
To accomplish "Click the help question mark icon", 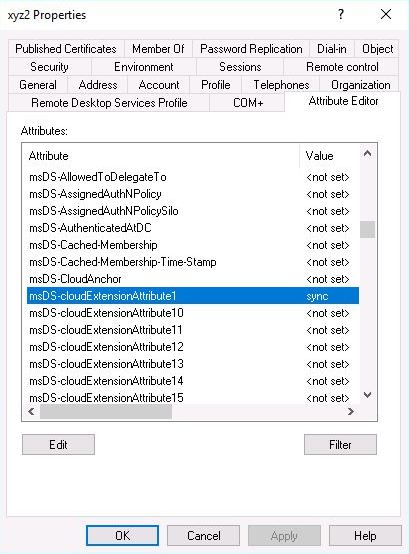I will pyautogui.click(x=340, y=14).
